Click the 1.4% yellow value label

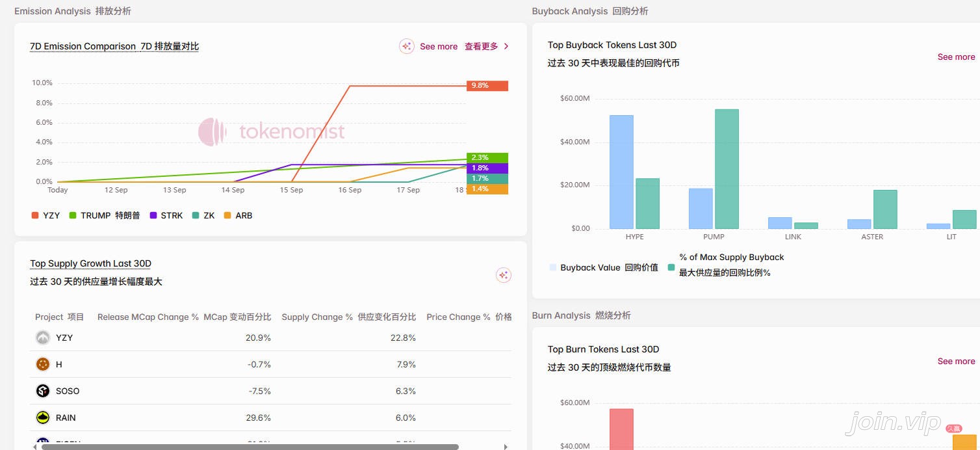487,189
